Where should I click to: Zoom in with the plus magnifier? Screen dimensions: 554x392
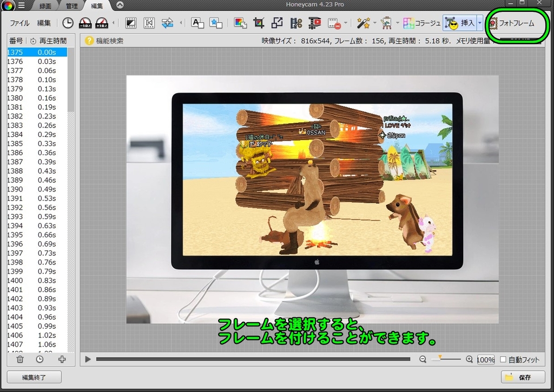(x=469, y=360)
